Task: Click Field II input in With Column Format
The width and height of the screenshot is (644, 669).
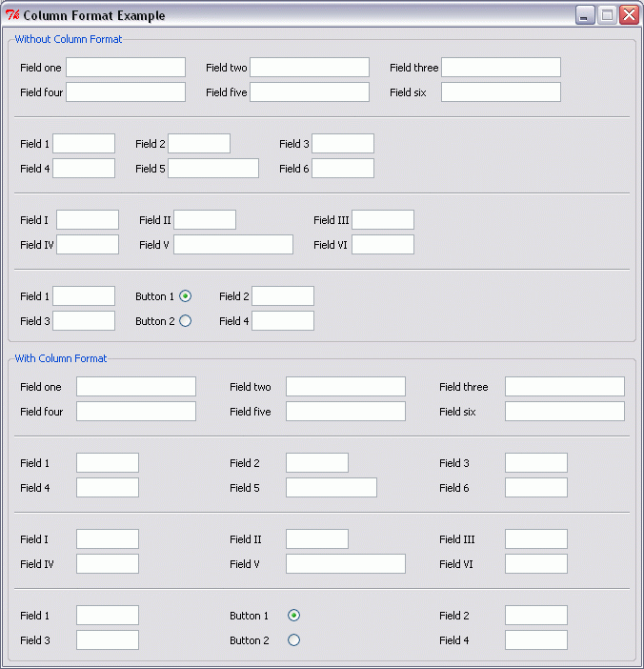Action: point(316,539)
